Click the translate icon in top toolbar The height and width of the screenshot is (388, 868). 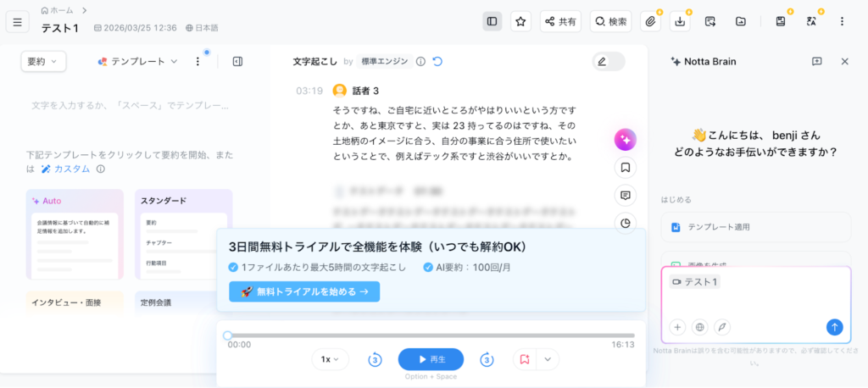click(810, 21)
